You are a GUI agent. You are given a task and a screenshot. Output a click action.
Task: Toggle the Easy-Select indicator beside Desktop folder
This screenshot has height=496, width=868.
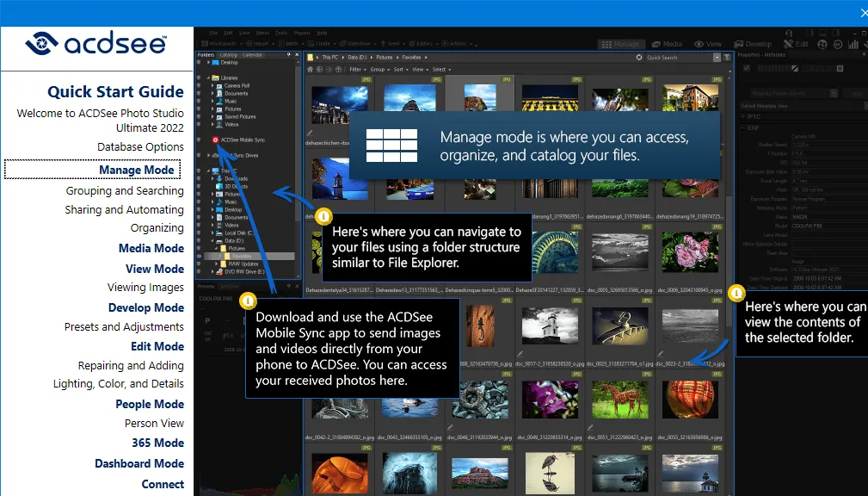(199, 63)
